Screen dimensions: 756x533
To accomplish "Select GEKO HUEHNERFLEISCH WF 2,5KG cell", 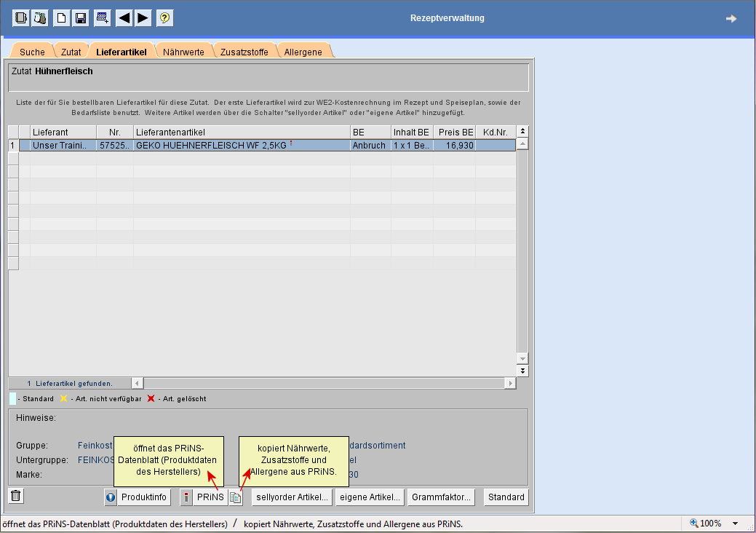I will tap(242, 145).
